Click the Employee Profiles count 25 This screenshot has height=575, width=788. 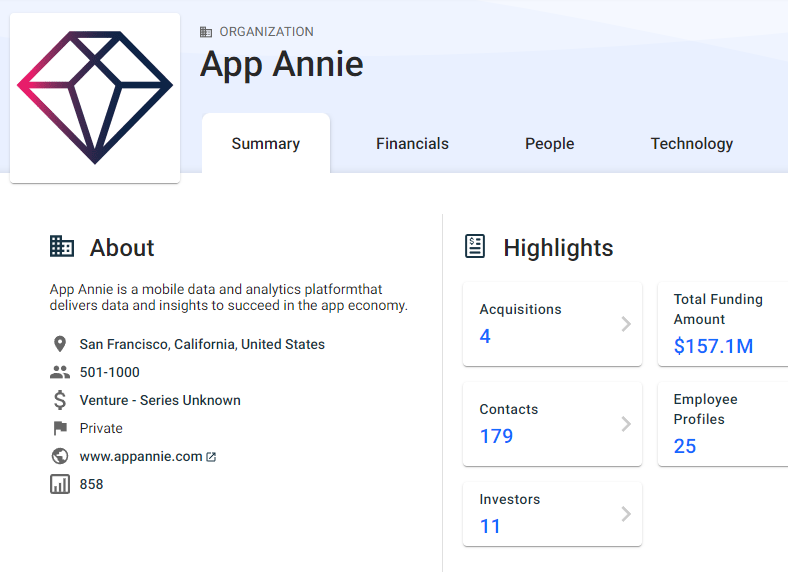coord(684,446)
